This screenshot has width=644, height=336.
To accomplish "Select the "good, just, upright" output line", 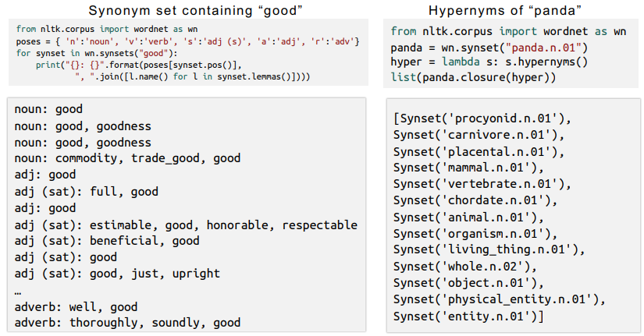I will point(117,274).
